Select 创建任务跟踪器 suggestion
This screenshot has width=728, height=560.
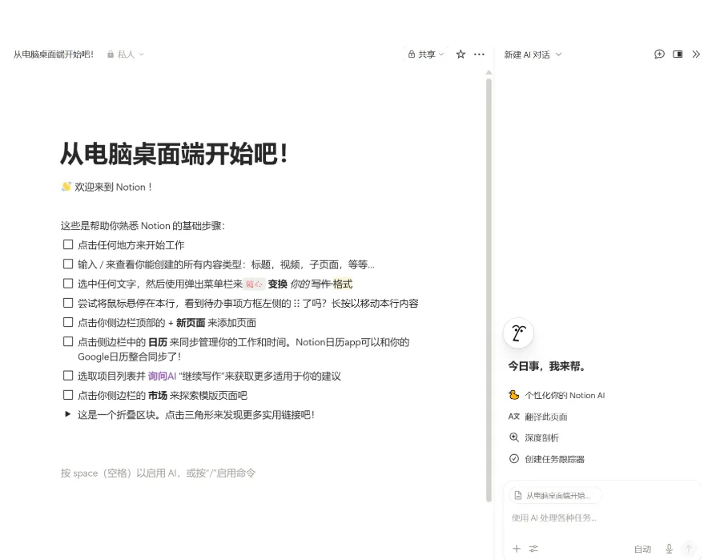click(x=546, y=459)
